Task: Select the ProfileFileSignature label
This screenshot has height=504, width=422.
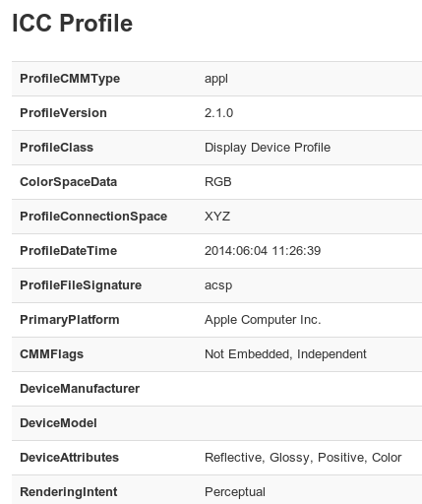Action: point(81,285)
